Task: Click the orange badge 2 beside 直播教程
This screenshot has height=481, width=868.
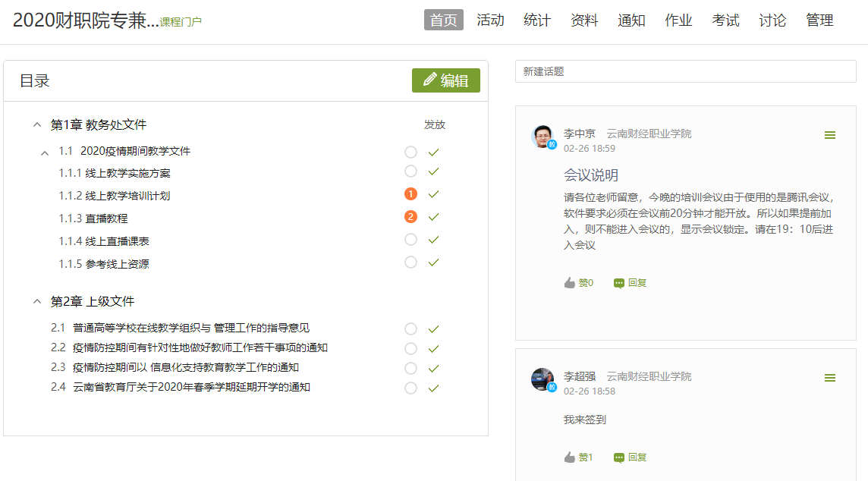Action: tap(410, 217)
